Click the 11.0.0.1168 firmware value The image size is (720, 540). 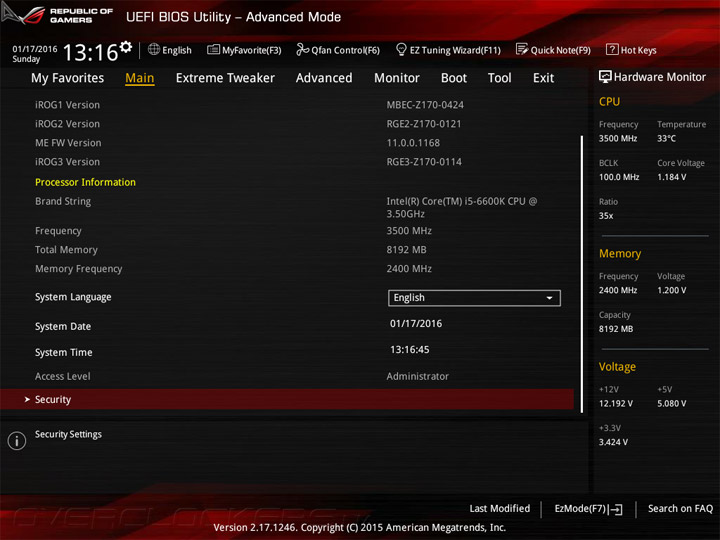[413, 143]
